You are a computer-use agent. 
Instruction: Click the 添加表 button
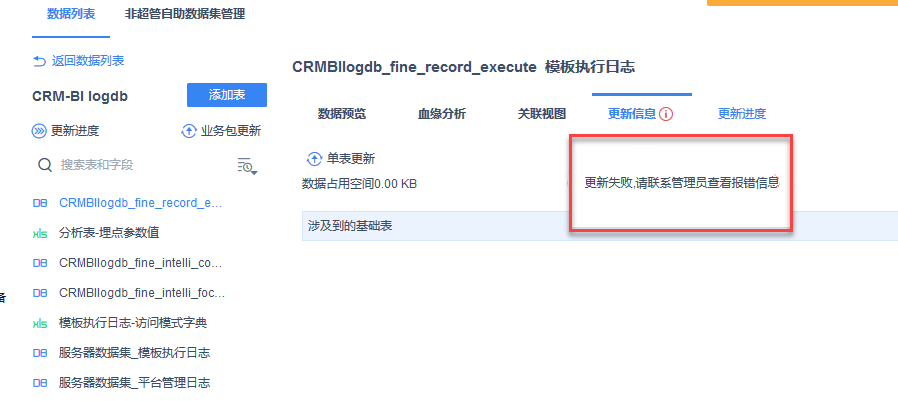coord(227,95)
